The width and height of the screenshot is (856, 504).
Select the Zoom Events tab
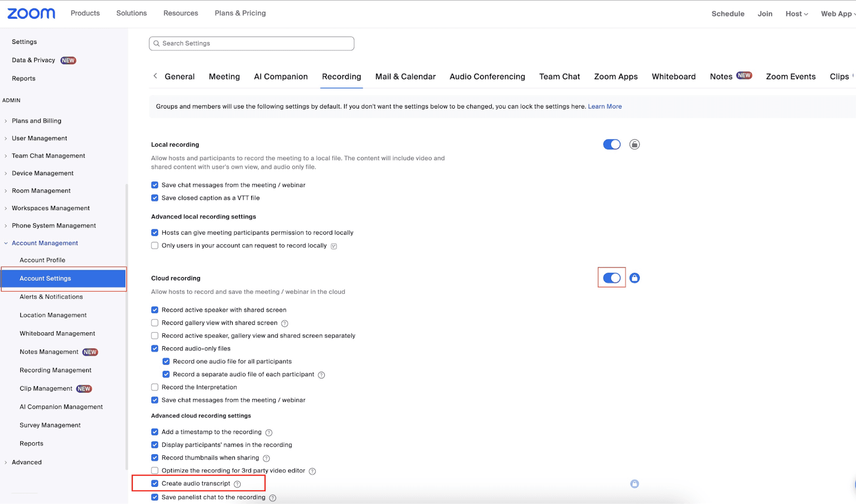click(791, 77)
